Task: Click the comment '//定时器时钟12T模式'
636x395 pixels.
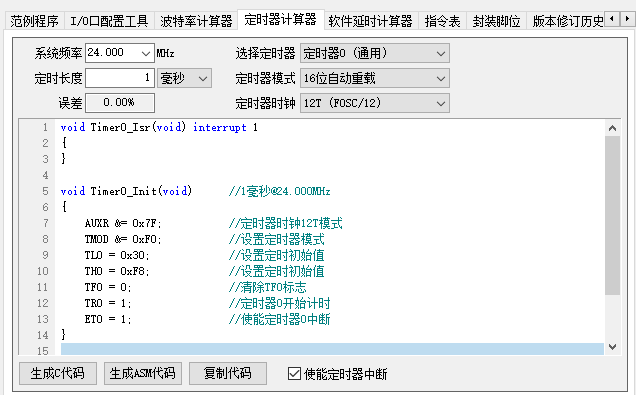Action: pos(286,223)
